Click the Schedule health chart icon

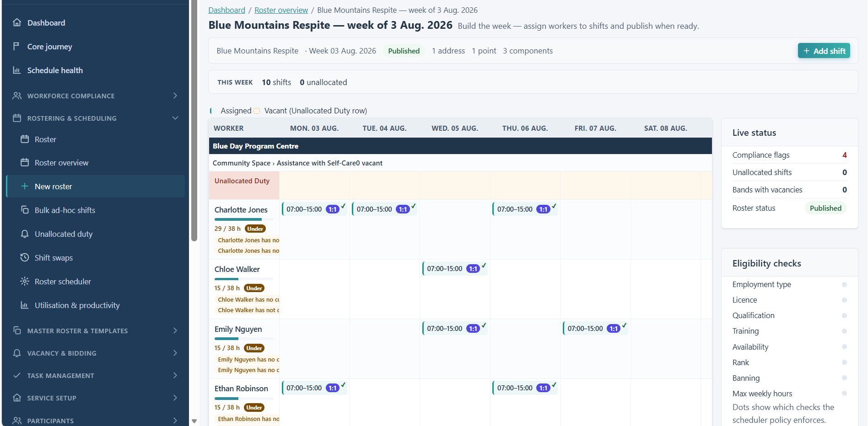click(x=17, y=70)
